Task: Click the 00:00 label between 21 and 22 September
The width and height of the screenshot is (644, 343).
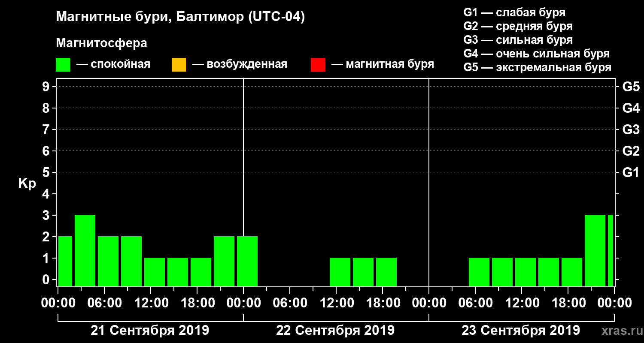Action: (243, 303)
